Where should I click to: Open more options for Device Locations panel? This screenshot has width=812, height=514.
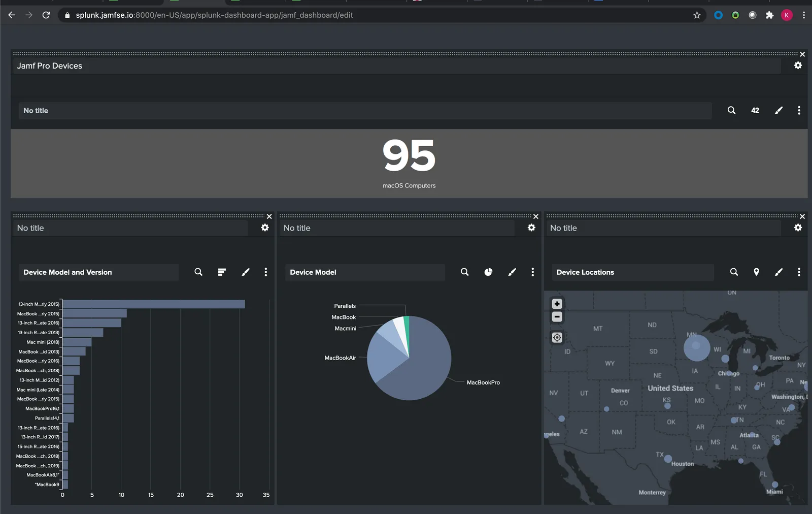click(799, 272)
